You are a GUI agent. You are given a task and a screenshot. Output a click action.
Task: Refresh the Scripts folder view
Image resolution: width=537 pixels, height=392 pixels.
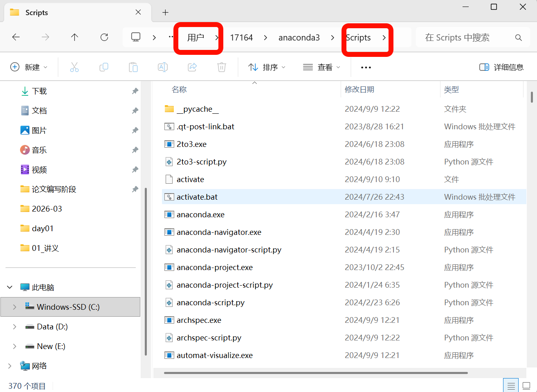pyautogui.click(x=104, y=37)
